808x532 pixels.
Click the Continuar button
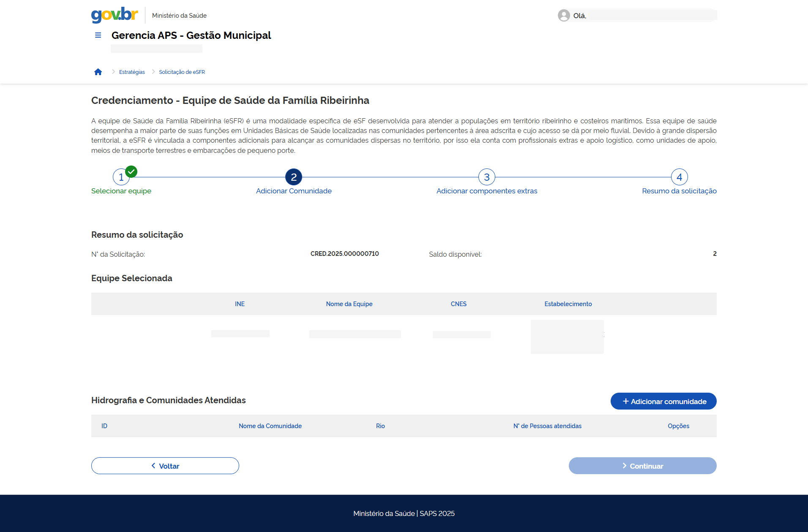pos(642,466)
